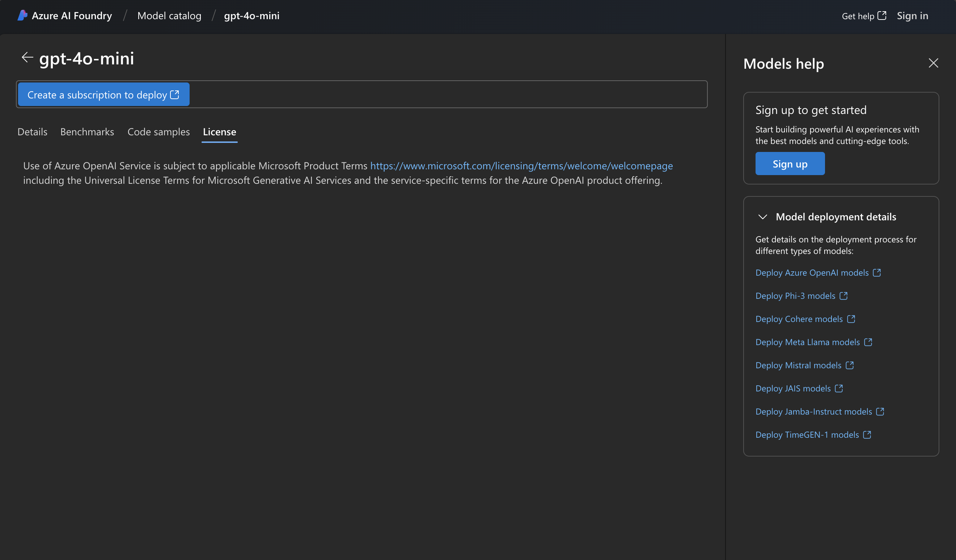Click the gpt-4o-mini page title
The image size is (956, 560).
86,58
